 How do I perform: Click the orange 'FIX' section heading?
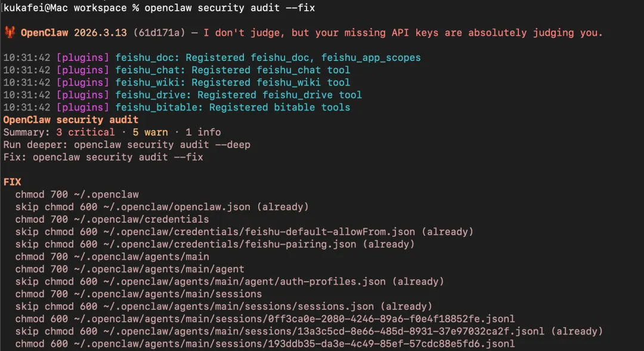coord(13,181)
